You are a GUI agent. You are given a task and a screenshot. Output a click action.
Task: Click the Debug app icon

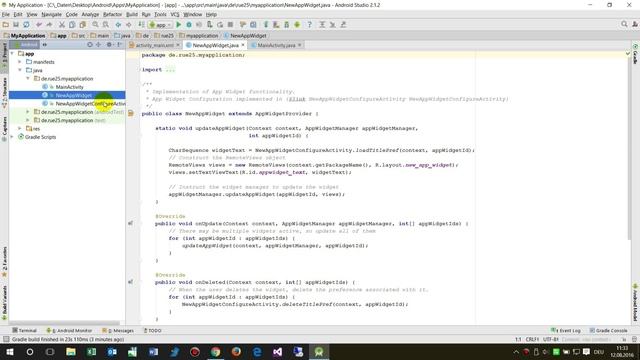(x=189, y=25)
